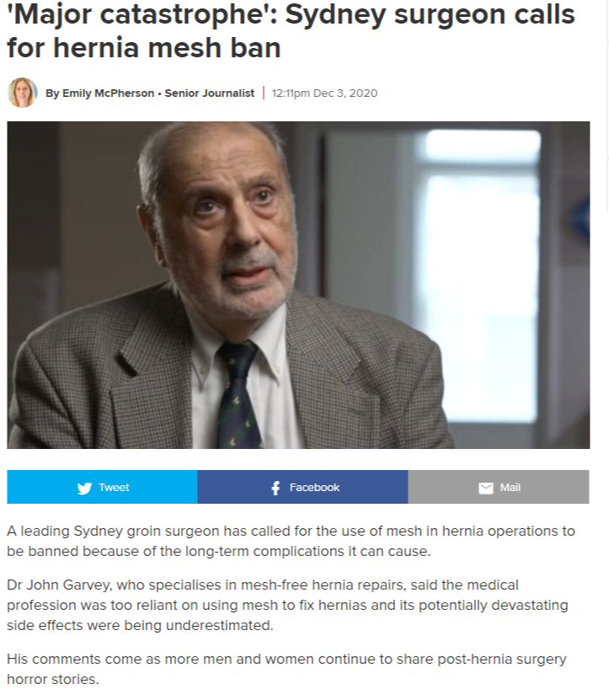Click the Mail envelope icon

pos(486,488)
